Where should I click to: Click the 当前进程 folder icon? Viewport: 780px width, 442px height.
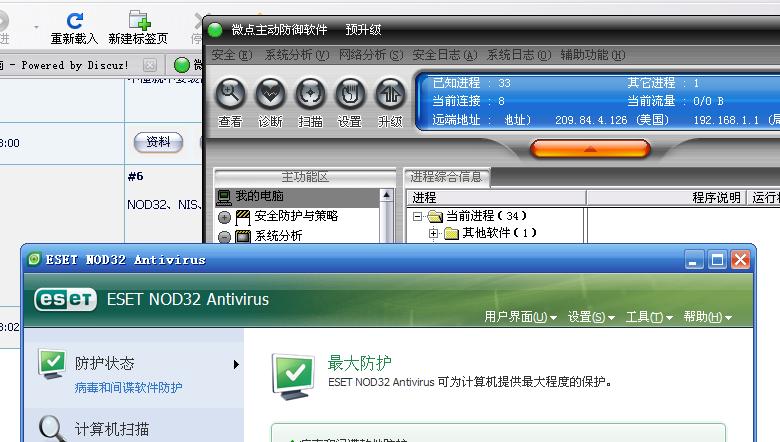click(435, 216)
